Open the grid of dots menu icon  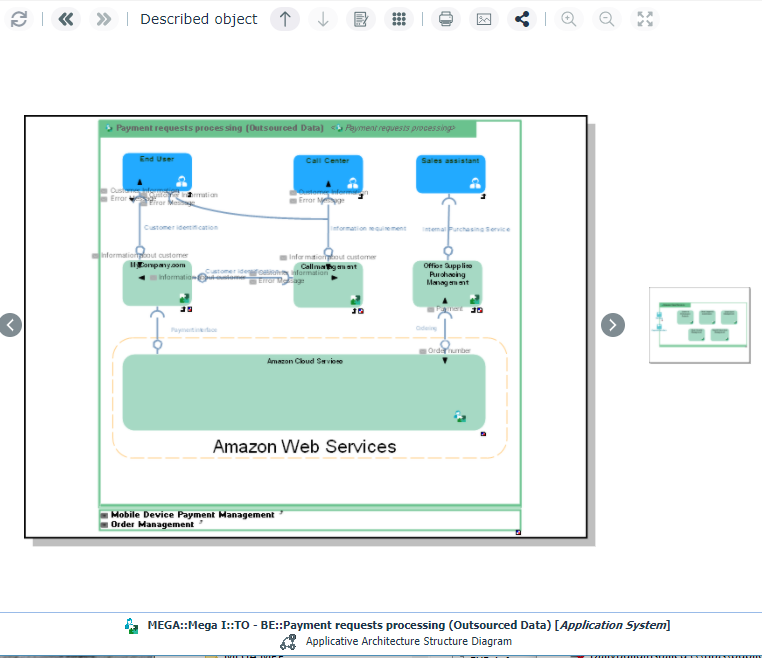tap(398, 19)
